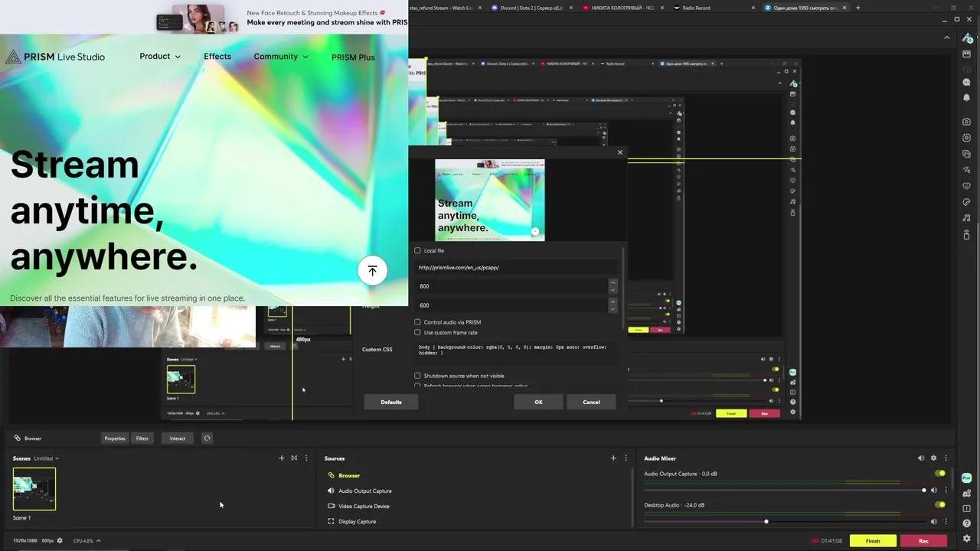Adjust height 600 stepper arrows
The image size is (980, 551).
[612, 305]
